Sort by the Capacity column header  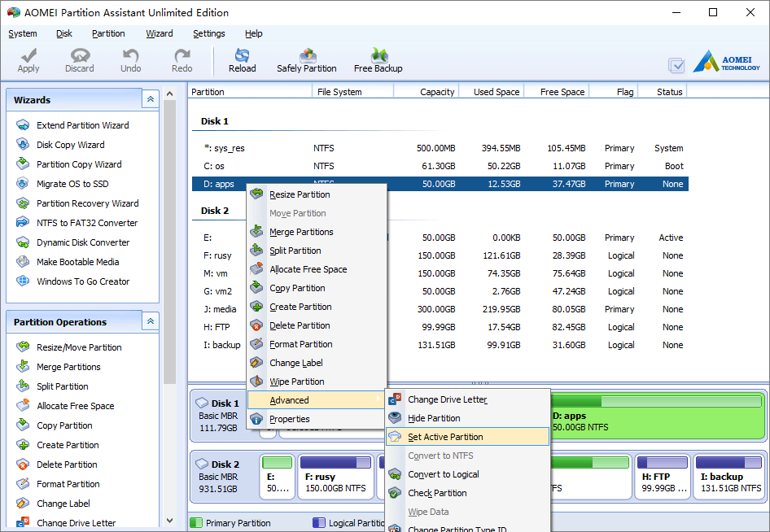(x=427, y=92)
